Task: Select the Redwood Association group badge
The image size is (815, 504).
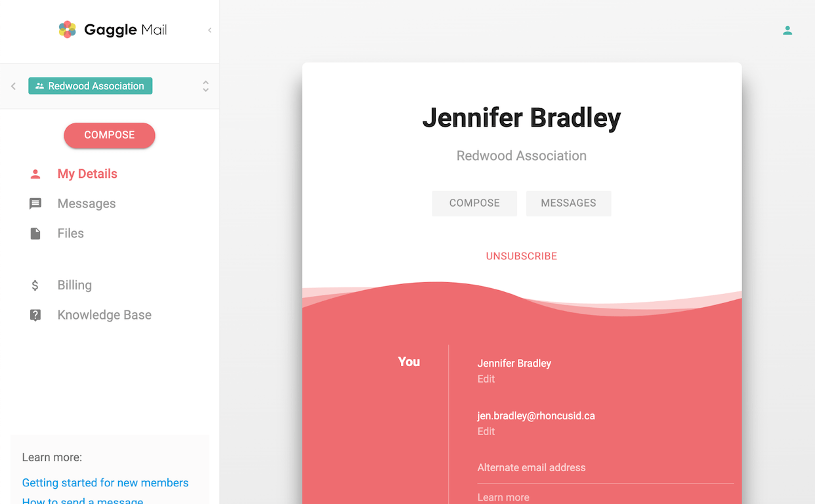Action: pos(90,86)
